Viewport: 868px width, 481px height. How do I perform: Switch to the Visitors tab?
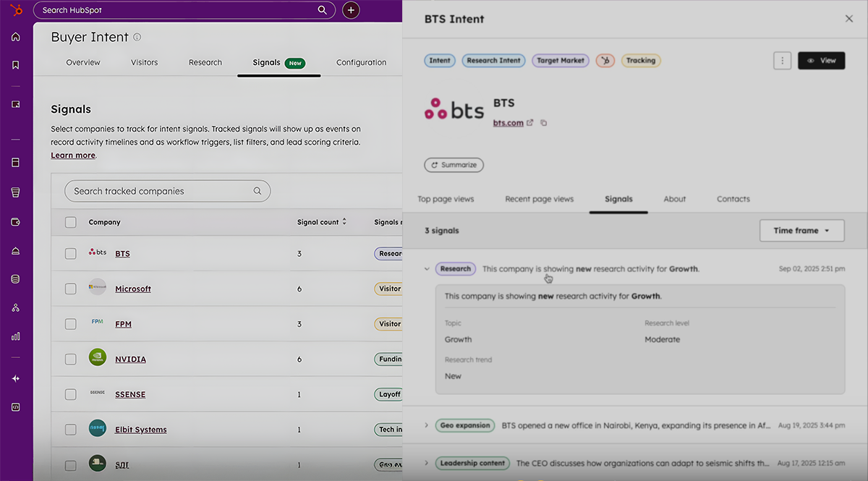(x=144, y=62)
